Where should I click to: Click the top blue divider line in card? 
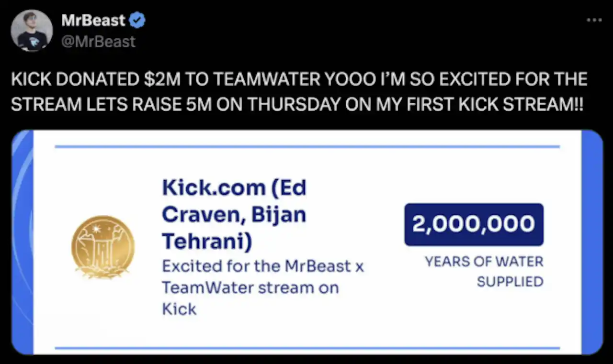click(307, 146)
